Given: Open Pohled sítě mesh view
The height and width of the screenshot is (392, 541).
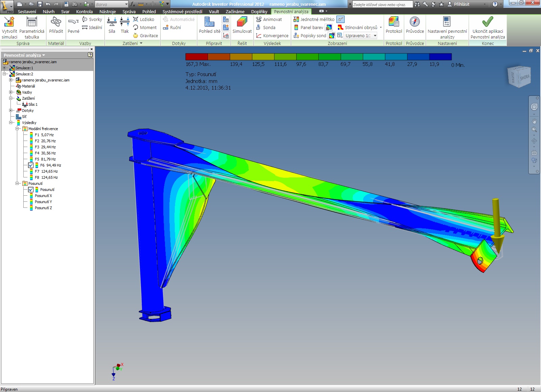Looking at the screenshot, I should tap(209, 23).
